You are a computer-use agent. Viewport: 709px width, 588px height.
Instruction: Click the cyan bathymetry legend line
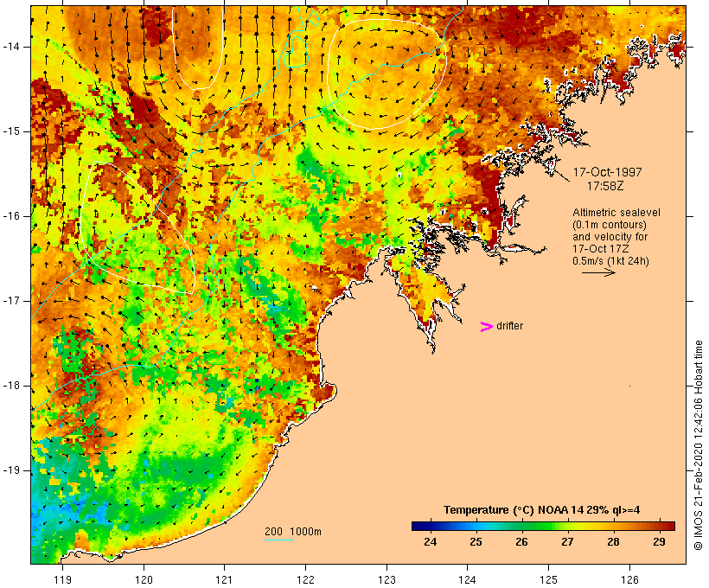(x=279, y=540)
